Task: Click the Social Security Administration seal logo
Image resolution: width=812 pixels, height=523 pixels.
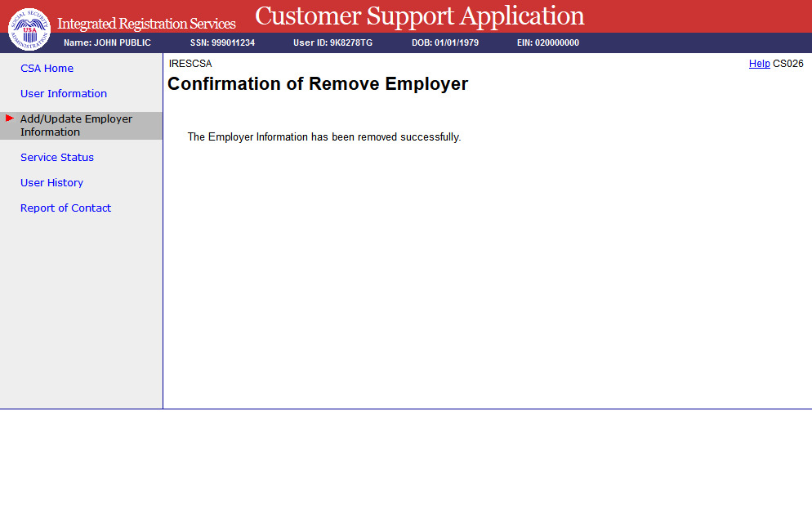Action: coord(29,29)
